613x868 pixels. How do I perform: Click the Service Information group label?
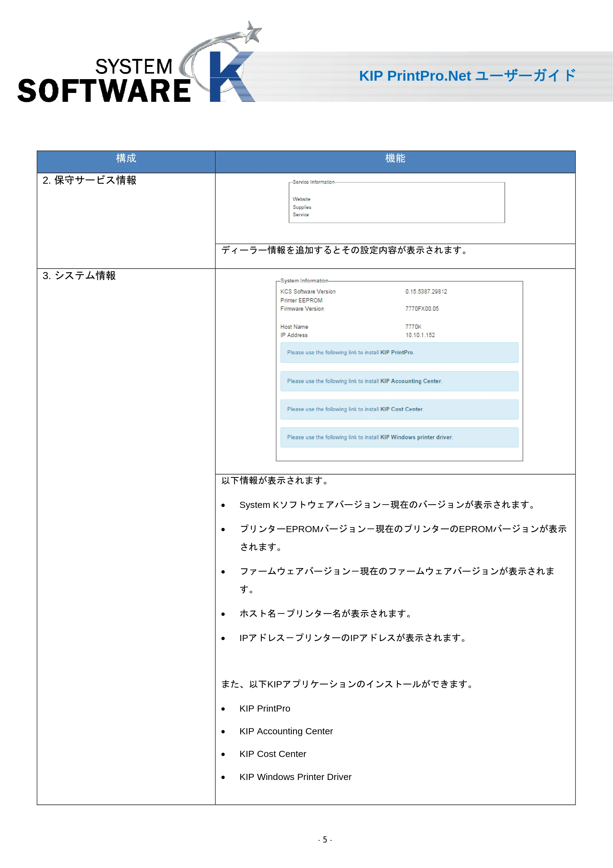pyautogui.click(x=314, y=182)
